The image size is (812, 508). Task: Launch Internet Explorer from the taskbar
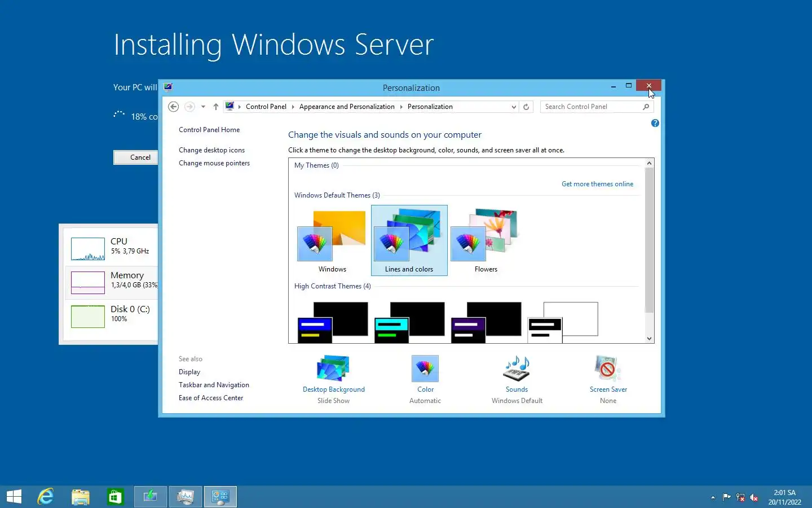(x=45, y=497)
